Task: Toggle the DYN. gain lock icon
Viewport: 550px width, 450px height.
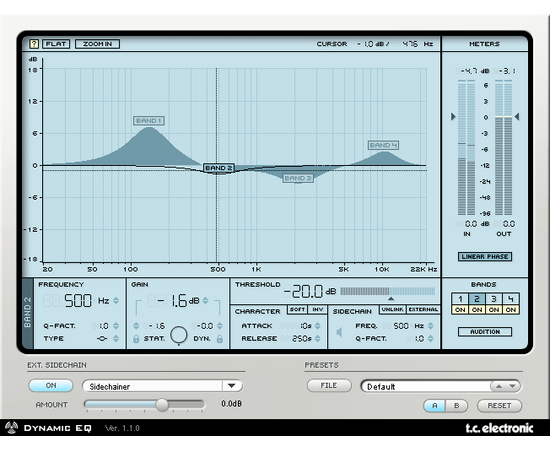Action: coord(220,339)
